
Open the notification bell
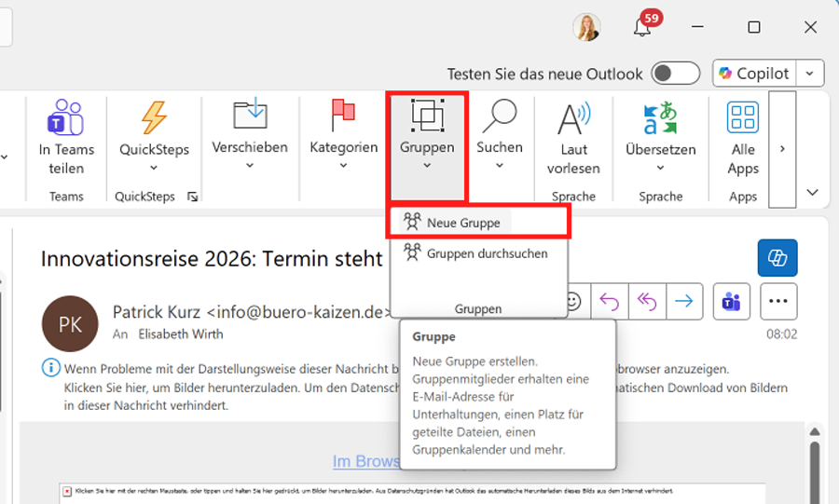point(642,27)
